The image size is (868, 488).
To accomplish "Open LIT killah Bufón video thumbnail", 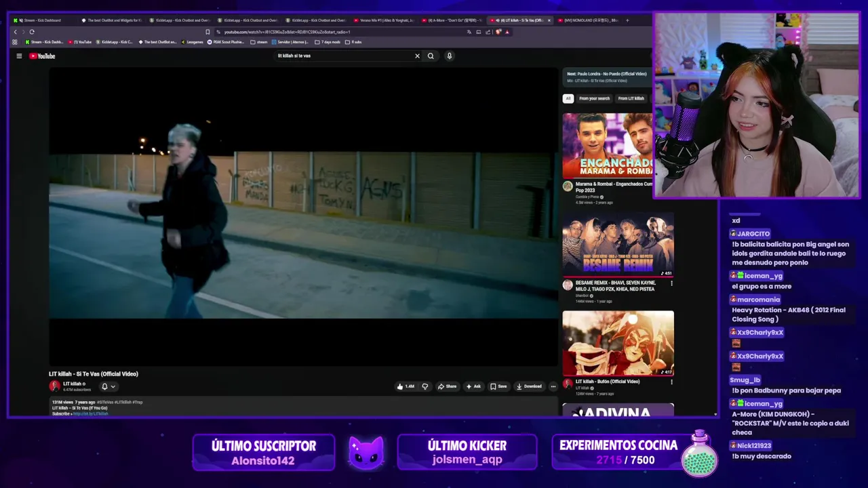I will (618, 343).
